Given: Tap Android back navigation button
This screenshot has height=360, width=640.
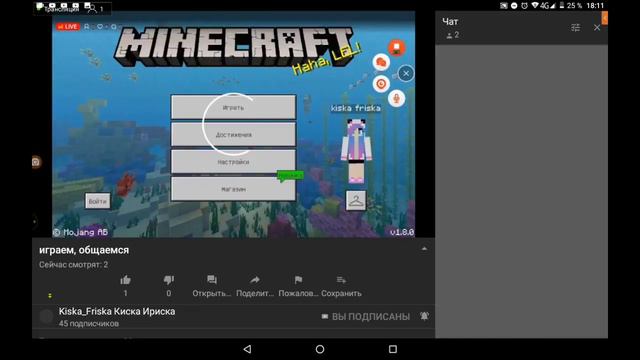Looking at the screenshot, I should (247, 349).
